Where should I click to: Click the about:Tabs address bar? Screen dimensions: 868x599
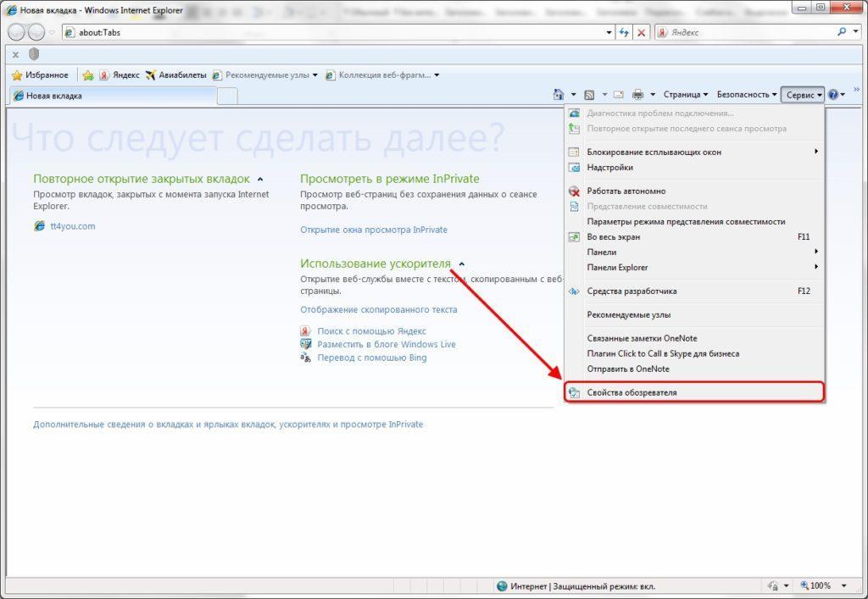click(x=332, y=33)
